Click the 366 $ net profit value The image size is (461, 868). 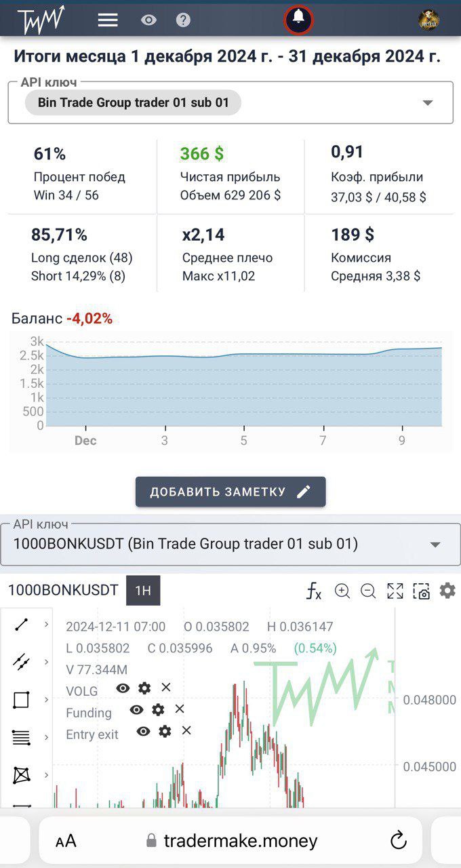[x=202, y=154]
